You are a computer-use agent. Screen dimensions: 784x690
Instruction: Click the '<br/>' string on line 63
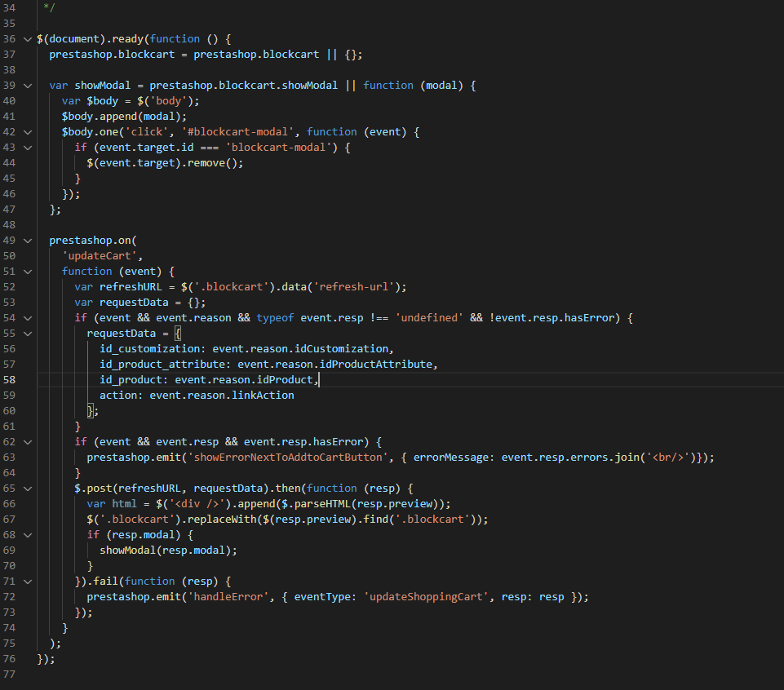(668, 458)
